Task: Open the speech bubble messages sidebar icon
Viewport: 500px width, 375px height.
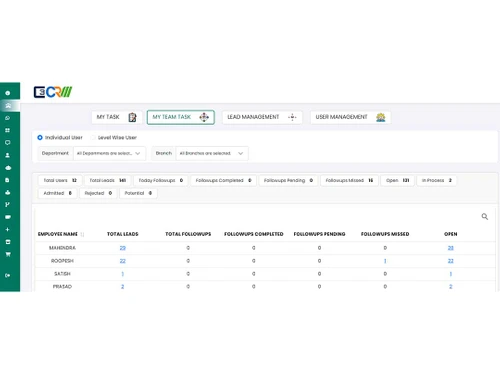Action: click(8, 143)
